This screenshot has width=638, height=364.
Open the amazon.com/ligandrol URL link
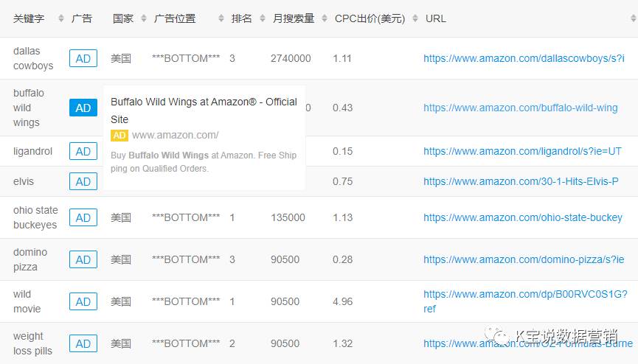point(522,151)
